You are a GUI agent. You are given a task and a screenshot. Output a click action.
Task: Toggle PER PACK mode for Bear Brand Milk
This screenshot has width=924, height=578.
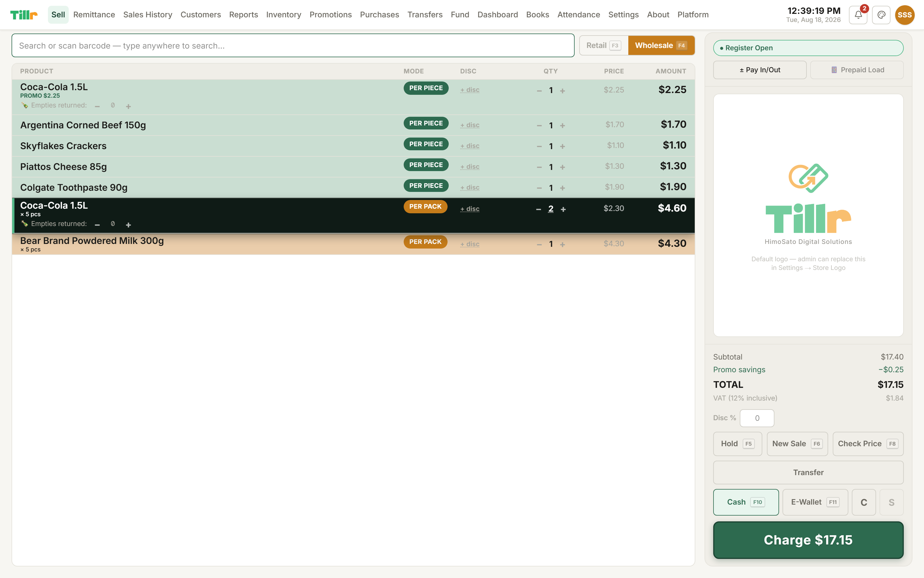click(x=425, y=242)
